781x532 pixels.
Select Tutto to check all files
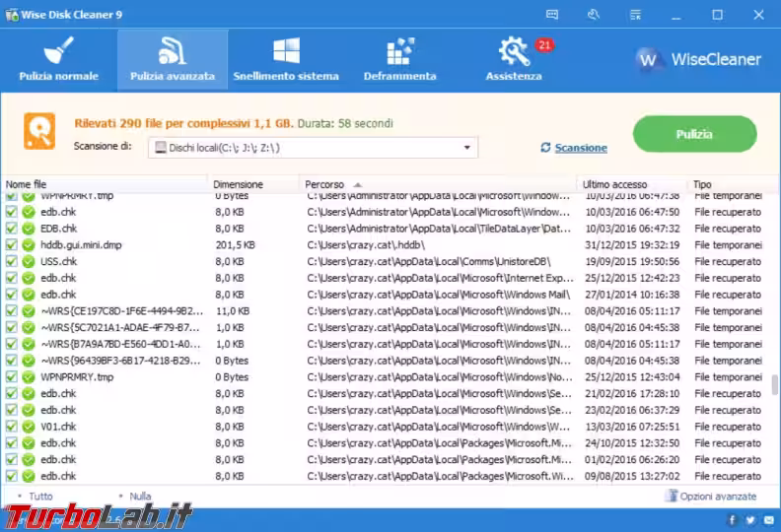[40, 497]
